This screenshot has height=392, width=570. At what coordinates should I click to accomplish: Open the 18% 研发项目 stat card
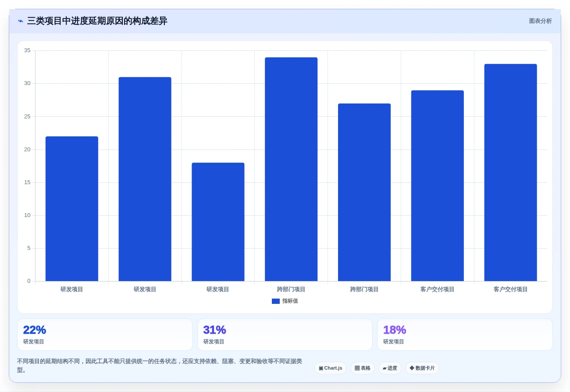point(465,335)
